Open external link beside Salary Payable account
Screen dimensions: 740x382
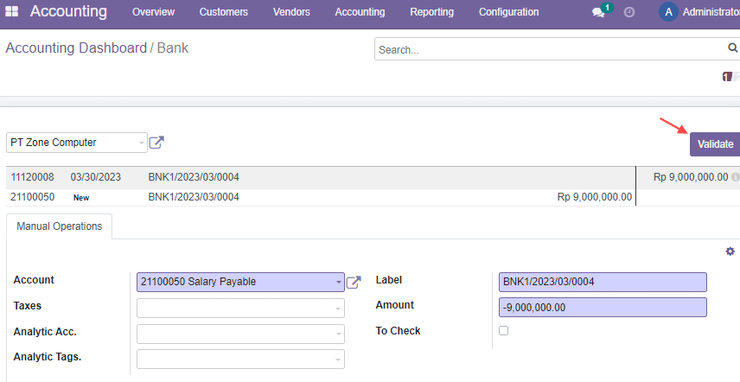coord(353,282)
